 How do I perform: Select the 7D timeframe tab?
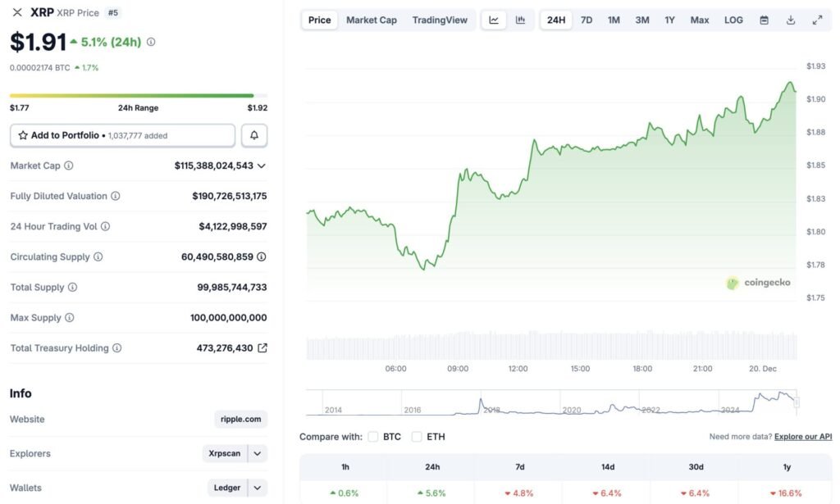pos(586,19)
